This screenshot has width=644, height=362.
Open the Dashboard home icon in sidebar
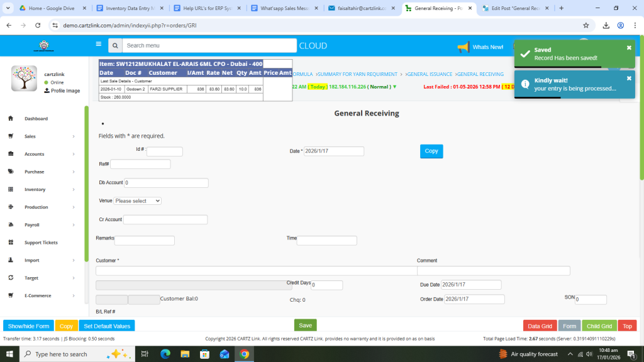[x=11, y=119]
